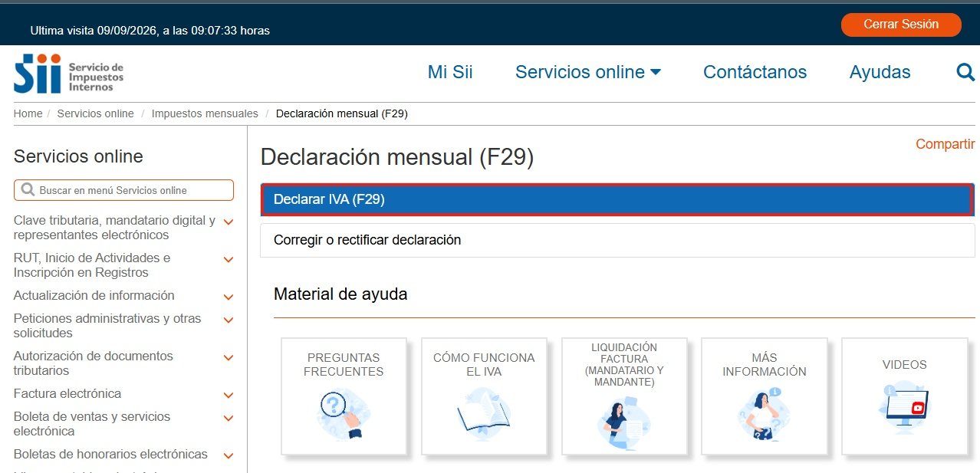Open Peticiones administrativas y otras solicitudes

coord(107,326)
